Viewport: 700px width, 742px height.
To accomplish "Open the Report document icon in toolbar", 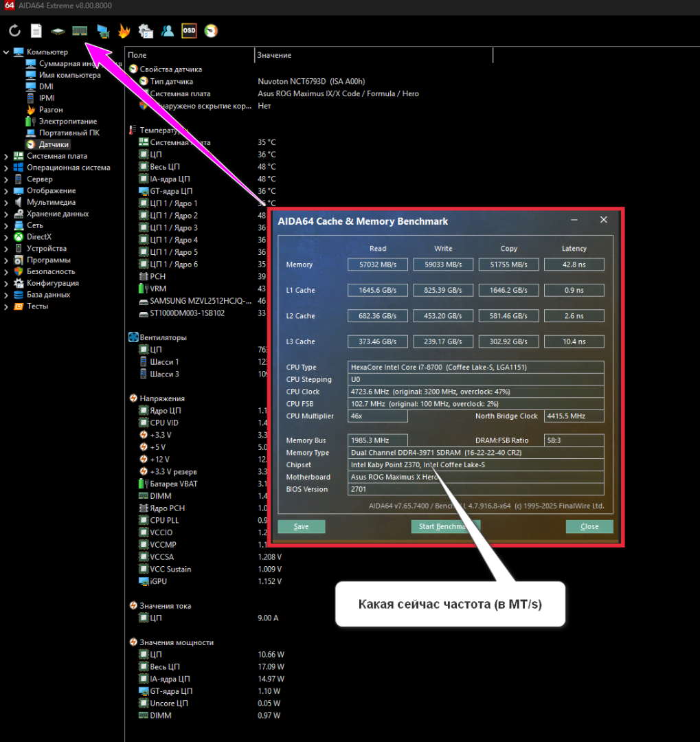I will click(x=36, y=31).
